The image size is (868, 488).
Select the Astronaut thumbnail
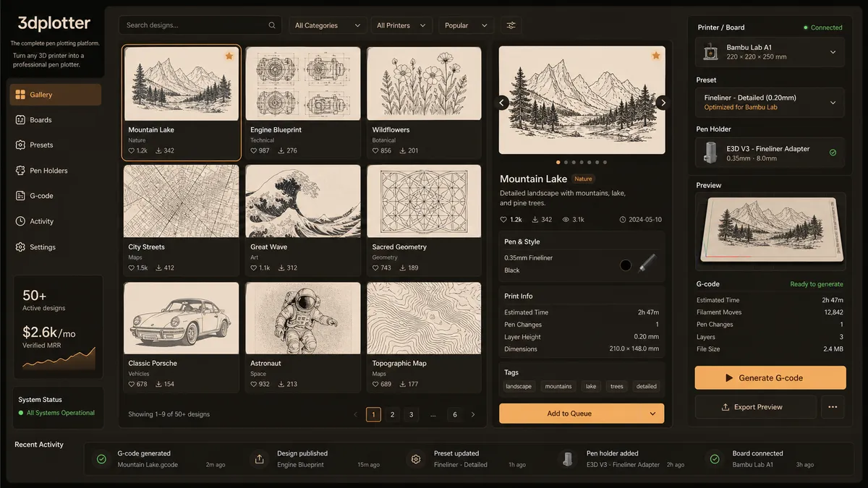(x=303, y=318)
